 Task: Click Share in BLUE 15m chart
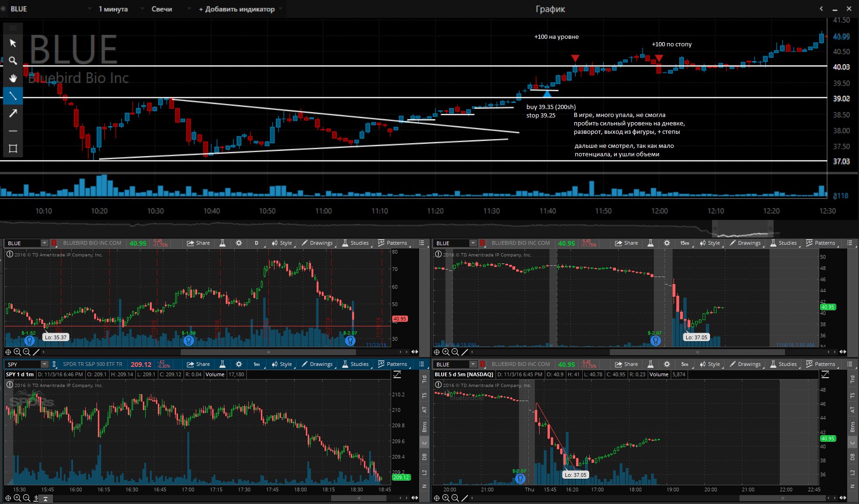point(626,243)
